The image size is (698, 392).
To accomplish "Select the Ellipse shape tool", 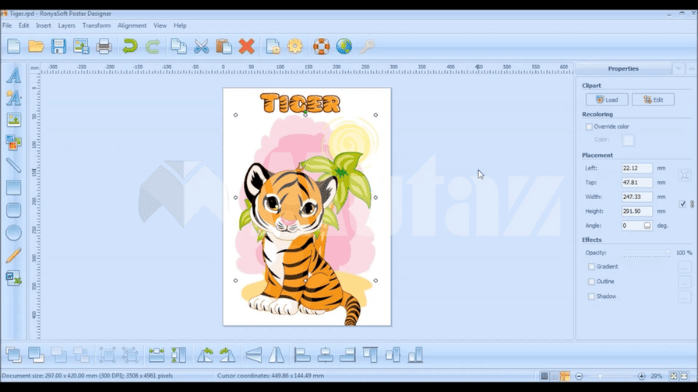I will click(x=13, y=232).
